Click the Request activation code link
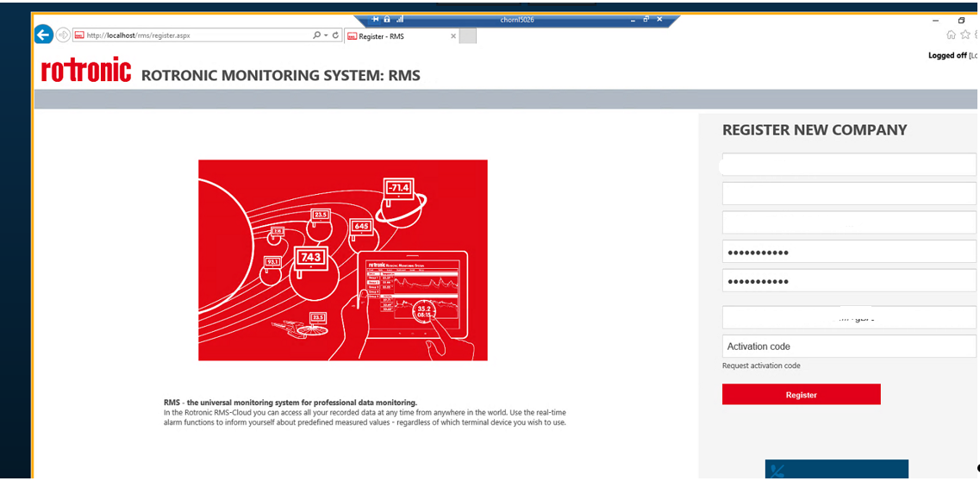Image resolution: width=980 pixels, height=481 pixels. pyautogui.click(x=760, y=365)
